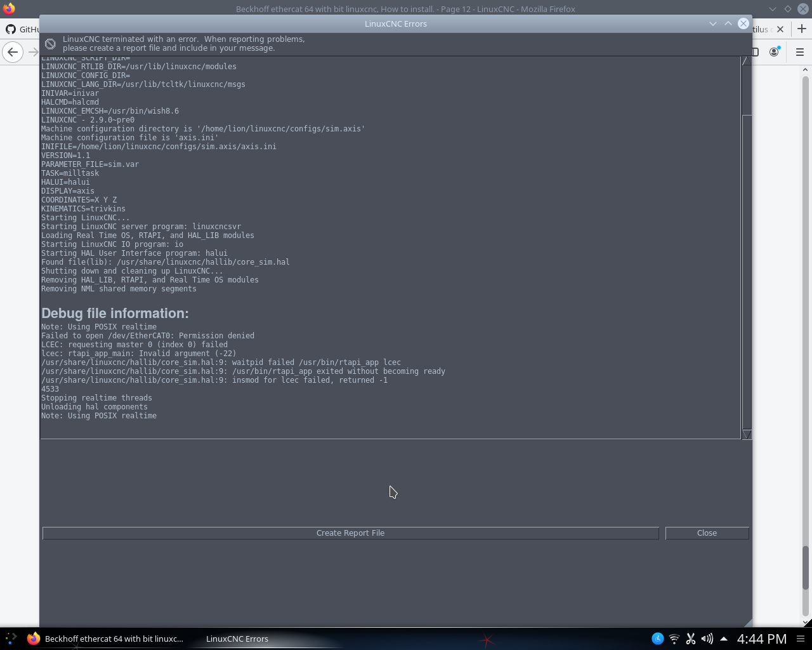Image resolution: width=812 pixels, height=650 pixels.
Task: Open a new Firefox tab with plus
Action: point(801,29)
